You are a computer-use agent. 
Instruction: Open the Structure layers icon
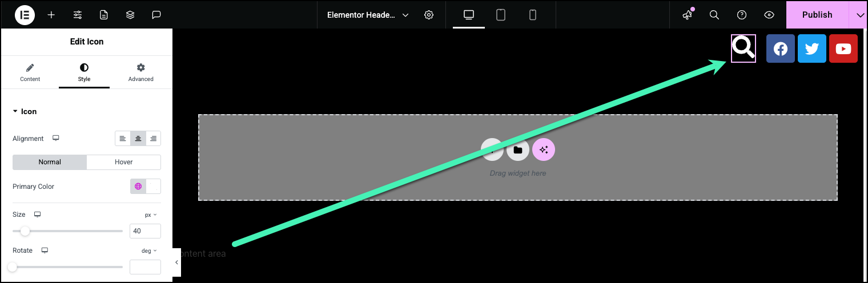(130, 15)
